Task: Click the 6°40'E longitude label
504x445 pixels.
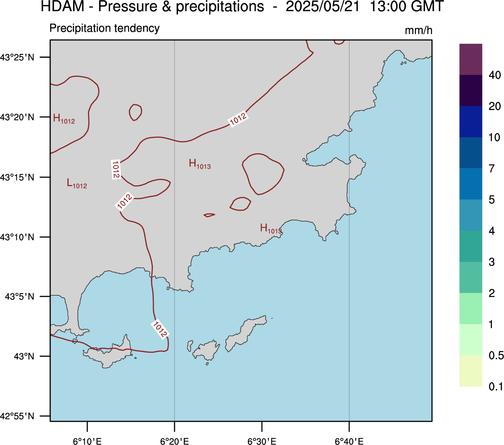Action: click(349, 441)
